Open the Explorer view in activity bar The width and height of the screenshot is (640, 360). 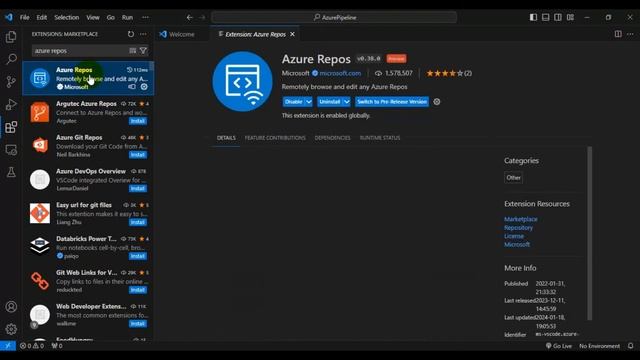coord(11,37)
